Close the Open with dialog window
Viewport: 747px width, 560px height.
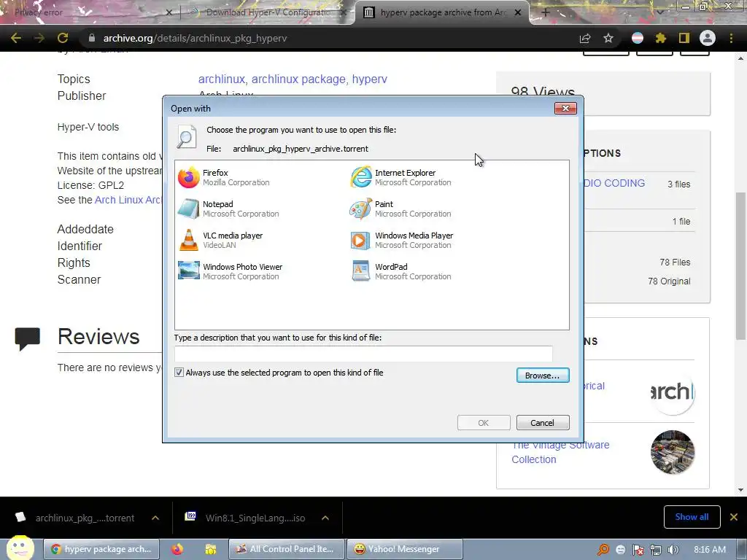pyautogui.click(x=565, y=108)
